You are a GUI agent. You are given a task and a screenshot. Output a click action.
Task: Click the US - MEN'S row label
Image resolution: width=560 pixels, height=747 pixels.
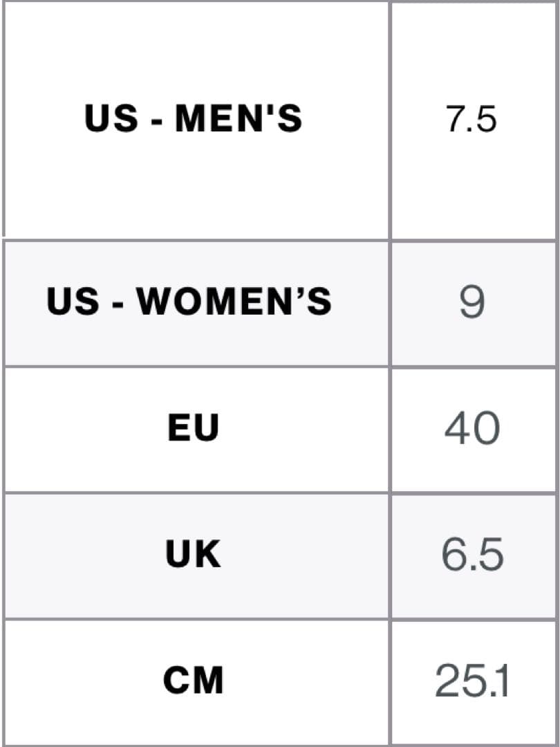point(193,119)
